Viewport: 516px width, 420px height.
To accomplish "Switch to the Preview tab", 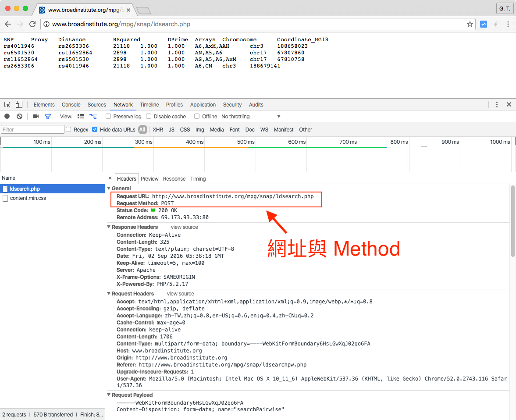I will point(149,178).
